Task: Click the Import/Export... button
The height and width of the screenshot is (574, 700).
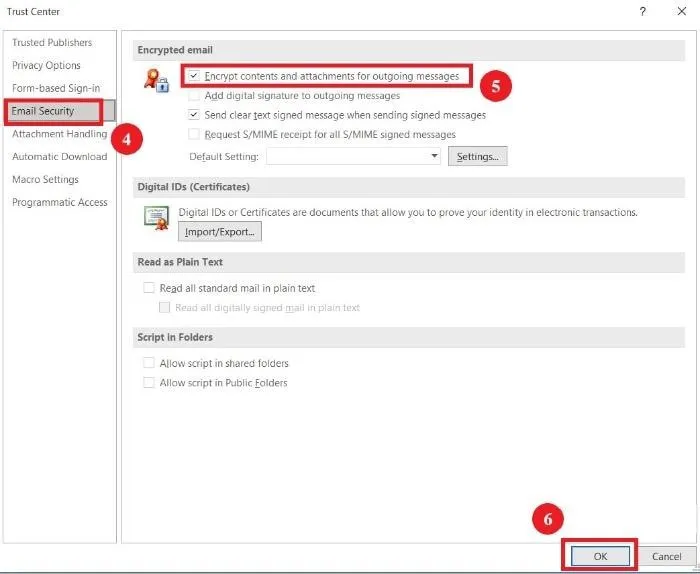Action: click(220, 232)
